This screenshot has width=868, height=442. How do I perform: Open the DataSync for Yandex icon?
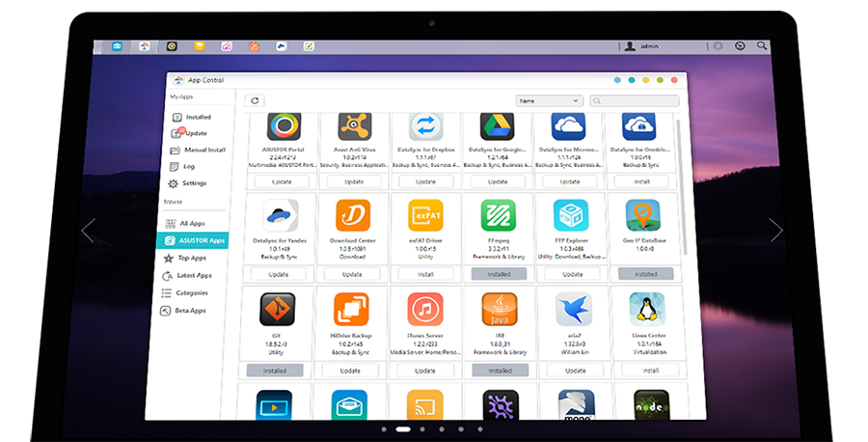282,215
